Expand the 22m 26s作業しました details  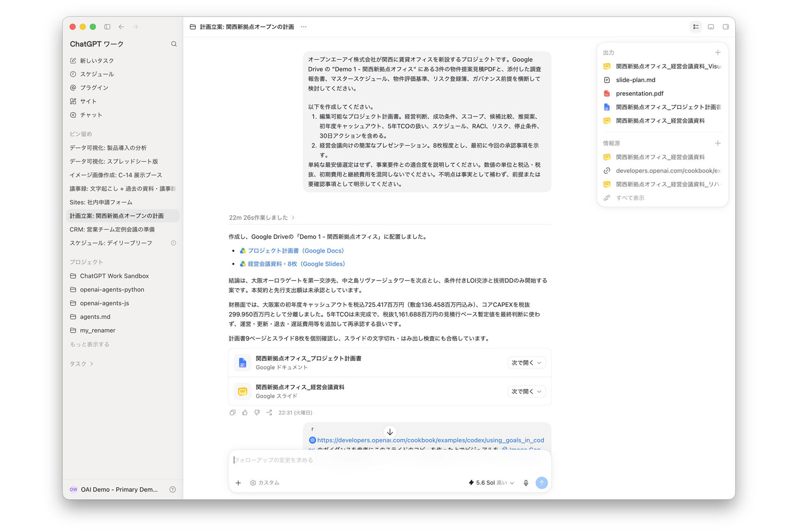[x=262, y=217]
